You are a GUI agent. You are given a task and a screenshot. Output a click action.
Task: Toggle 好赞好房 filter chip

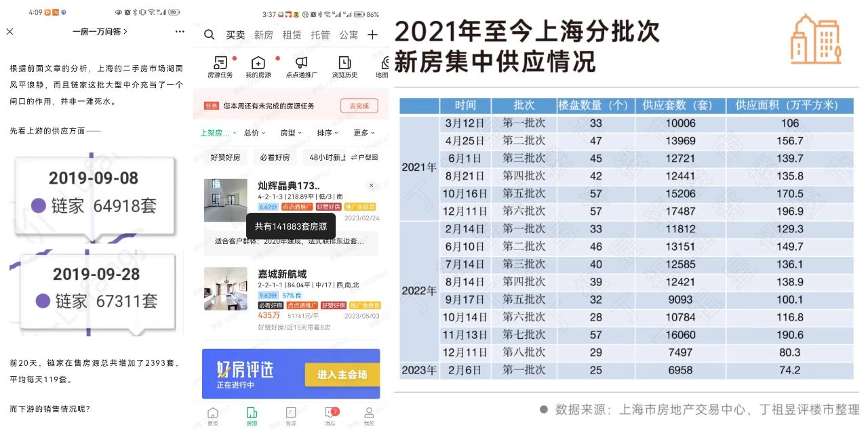pyautogui.click(x=225, y=157)
